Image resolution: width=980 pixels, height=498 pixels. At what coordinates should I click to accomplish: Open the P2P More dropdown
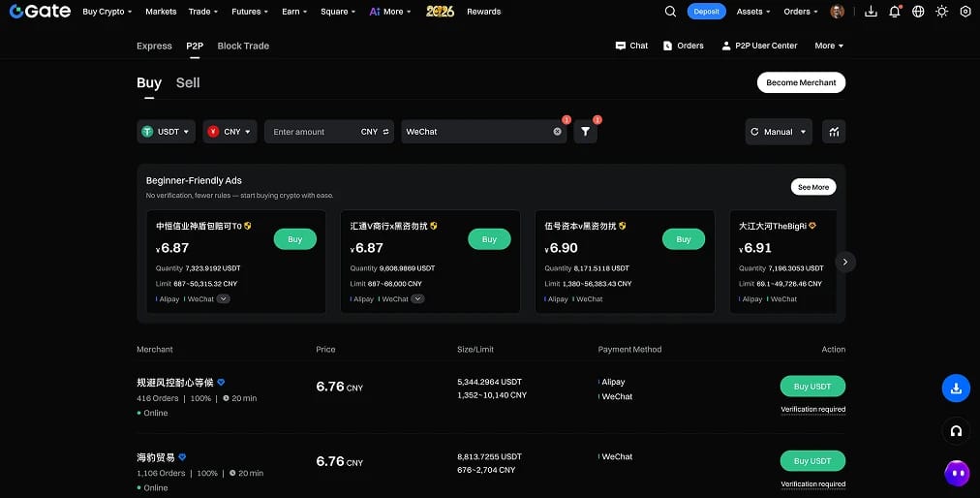tap(829, 46)
